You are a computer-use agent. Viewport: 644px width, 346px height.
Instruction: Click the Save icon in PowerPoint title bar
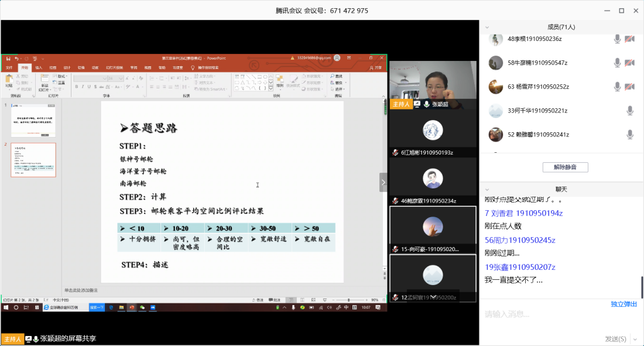point(8,59)
